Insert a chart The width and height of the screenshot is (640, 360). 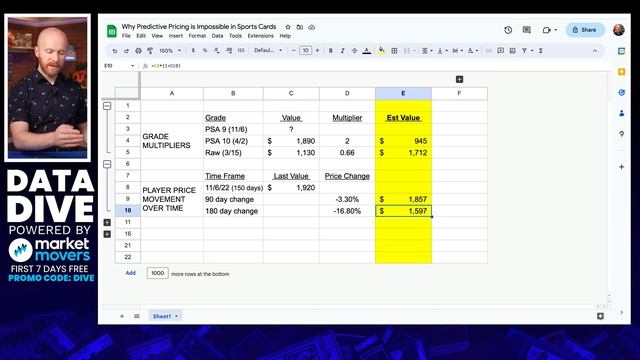[513, 51]
